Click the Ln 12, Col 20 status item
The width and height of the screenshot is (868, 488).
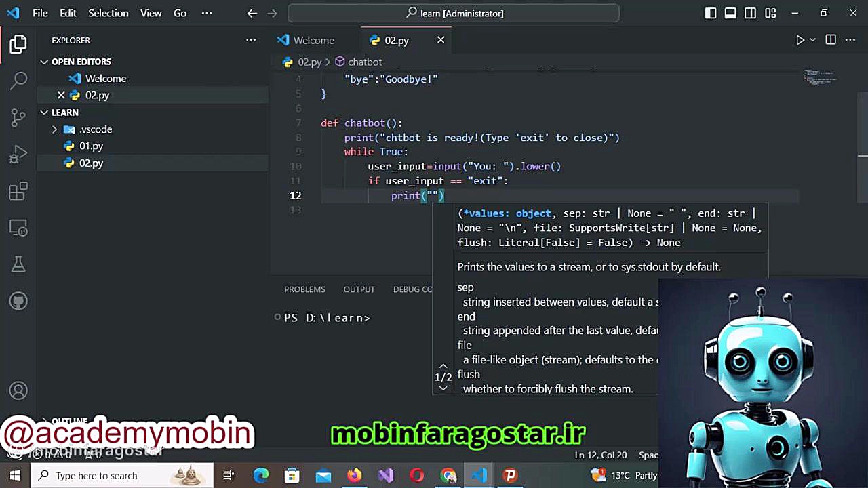pos(601,455)
